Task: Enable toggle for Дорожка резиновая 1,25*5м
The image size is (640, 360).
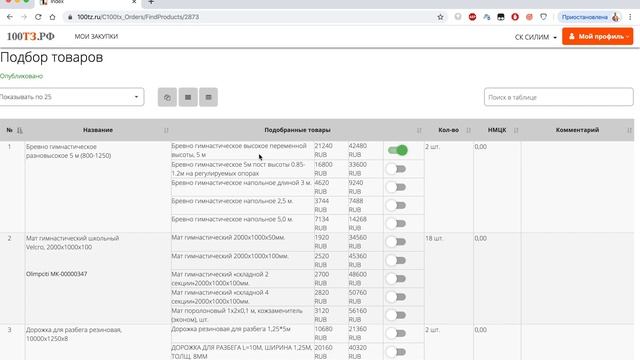Action: click(x=396, y=333)
